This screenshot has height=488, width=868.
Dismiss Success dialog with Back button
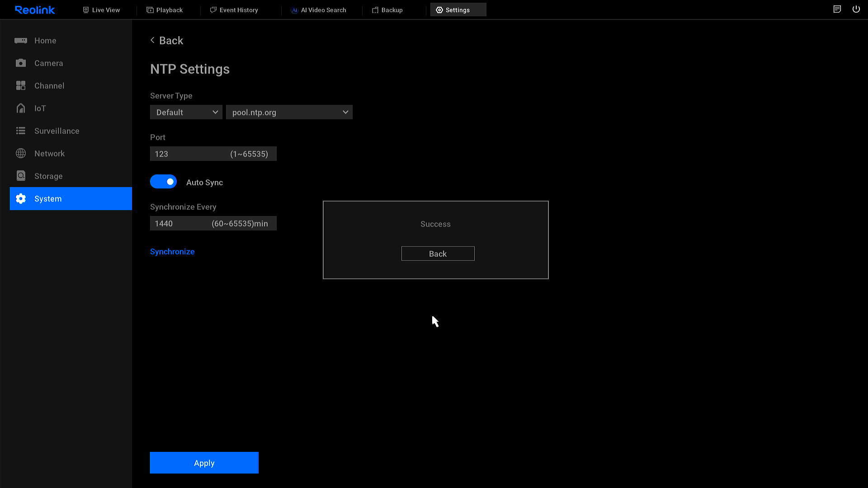click(x=438, y=254)
